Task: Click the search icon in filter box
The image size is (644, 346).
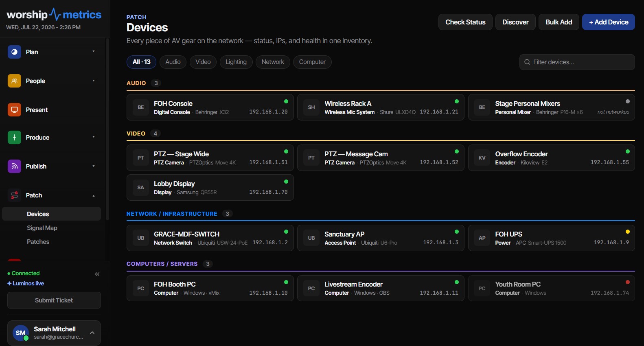Action: coord(527,62)
